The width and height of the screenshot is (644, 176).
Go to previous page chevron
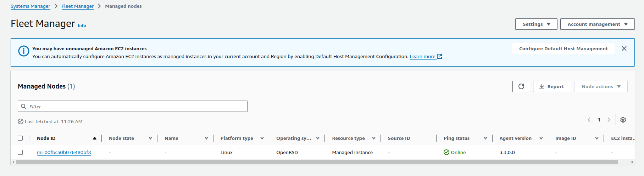point(589,120)
